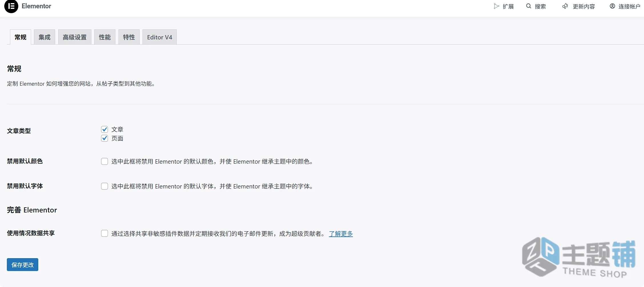
Task: Click the 更新内容 megaphone icon
Action: [x=565, y=6]
